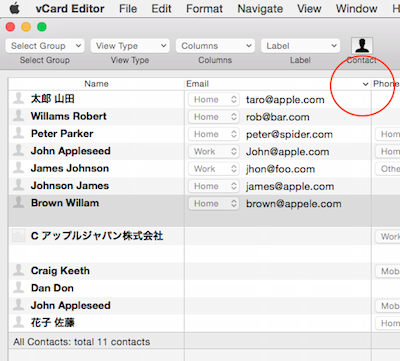Click the brown@appele.com email cell
Image resolution: width=400 pixels, height=361 pixels.
click(x=294, y=203)
